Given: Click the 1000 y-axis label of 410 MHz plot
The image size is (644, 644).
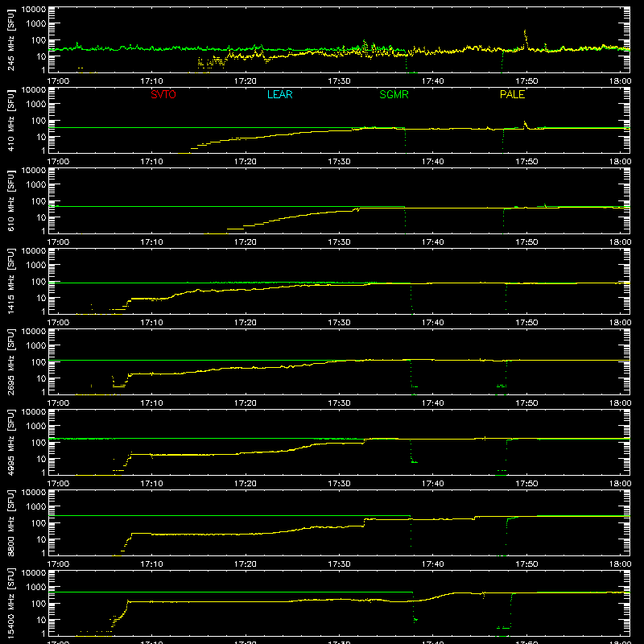Looking at the screenshot, I should tap(35, 105).
